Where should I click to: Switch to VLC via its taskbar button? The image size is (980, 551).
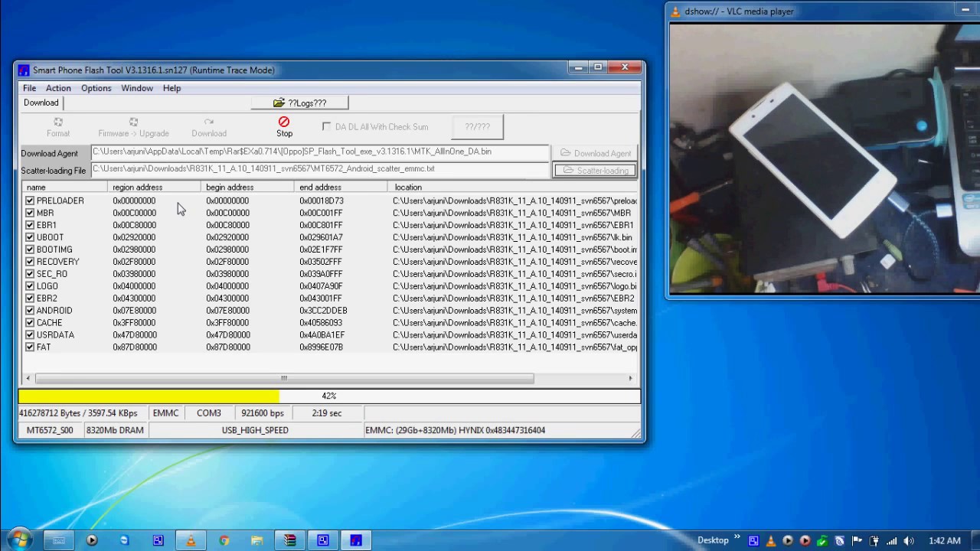click(x=191, y=540)
